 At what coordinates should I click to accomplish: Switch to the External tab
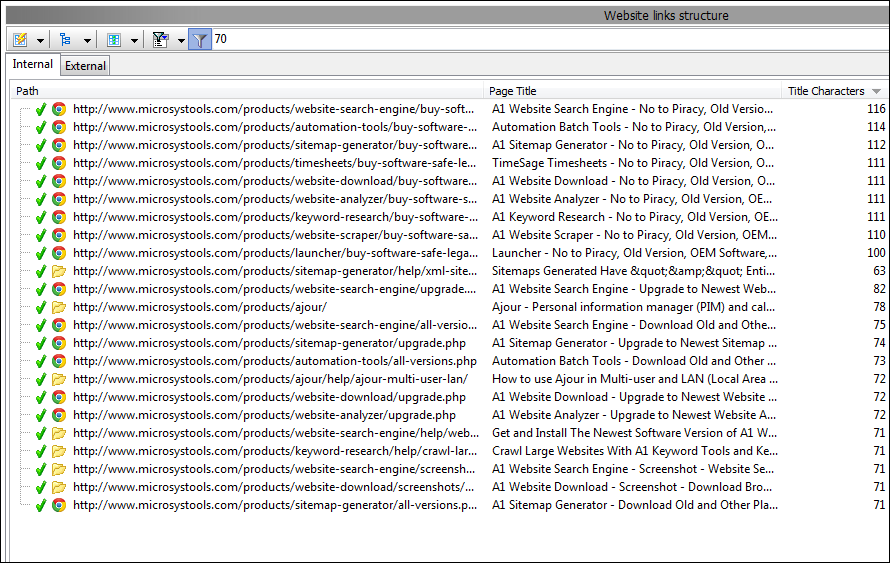pyautogui.click(x=85, y=66)
